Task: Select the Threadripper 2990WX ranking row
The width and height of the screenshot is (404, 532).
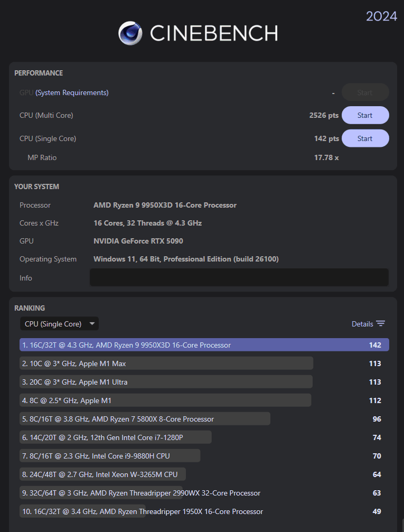Action: click(204, 493)
